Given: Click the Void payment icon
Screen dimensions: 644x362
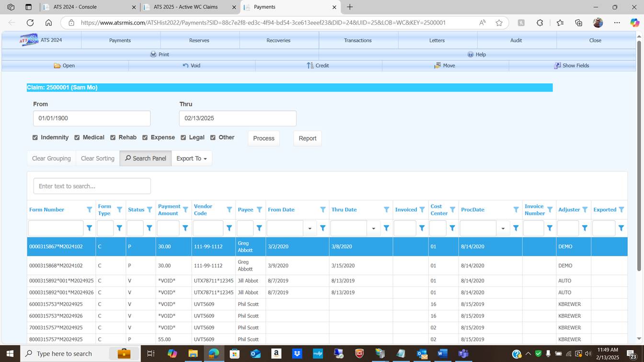Looking at the screenshot, I should pyautogui.click(x=185, y=66).
